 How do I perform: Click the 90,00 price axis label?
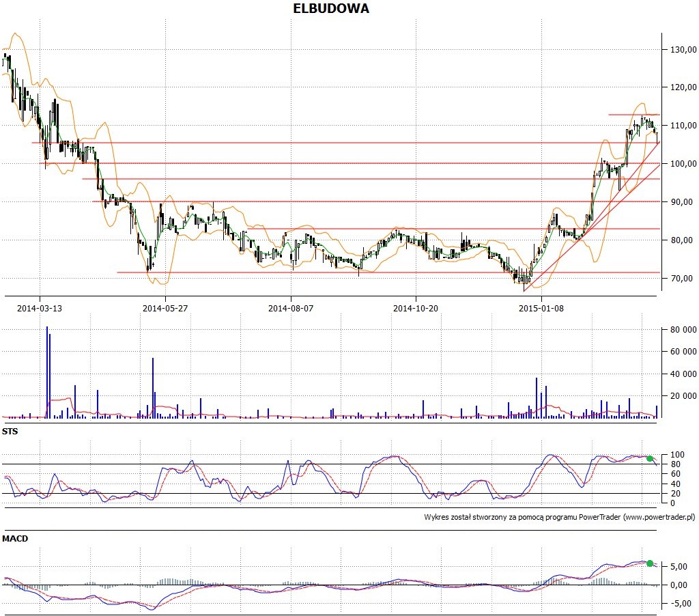pyautogui.click(x=682, y=202)
